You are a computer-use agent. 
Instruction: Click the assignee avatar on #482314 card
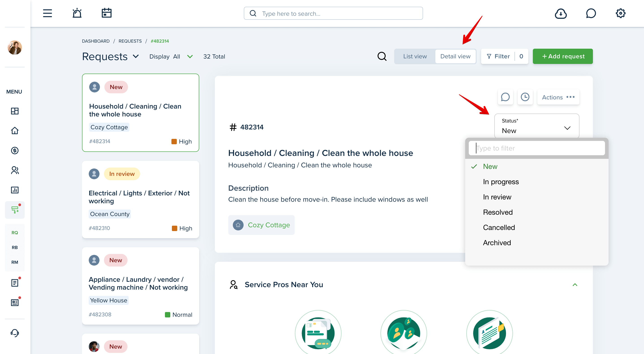coord(95,87)
